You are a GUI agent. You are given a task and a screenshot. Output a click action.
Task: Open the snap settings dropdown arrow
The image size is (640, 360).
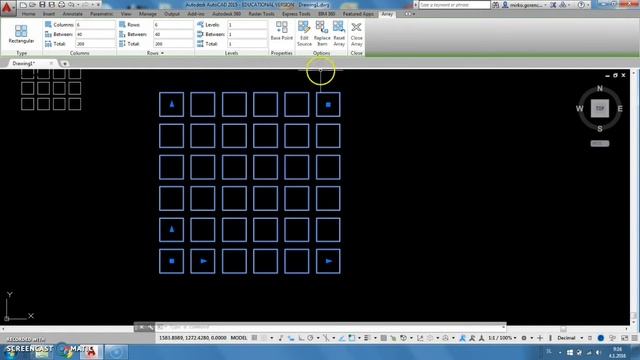click(x=272, y=338)
